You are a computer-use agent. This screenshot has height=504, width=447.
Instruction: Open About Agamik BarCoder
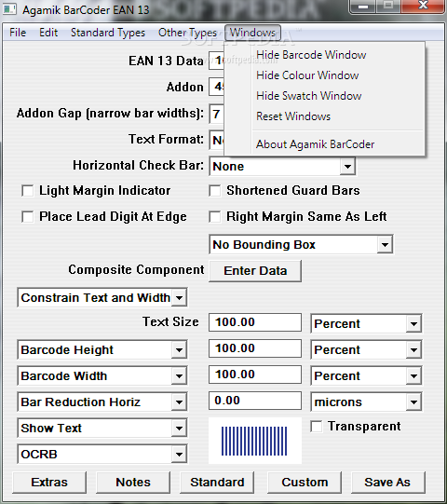click(x=316, y=144)
